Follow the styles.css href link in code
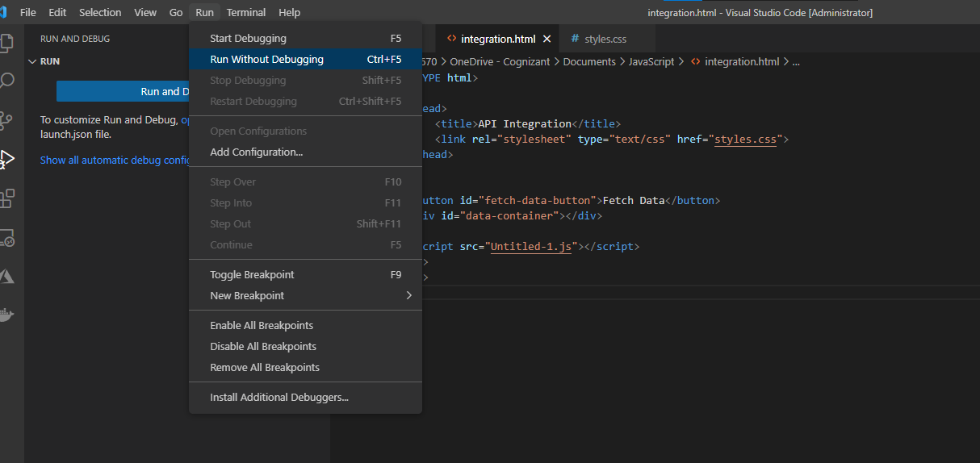 point(746,140)
